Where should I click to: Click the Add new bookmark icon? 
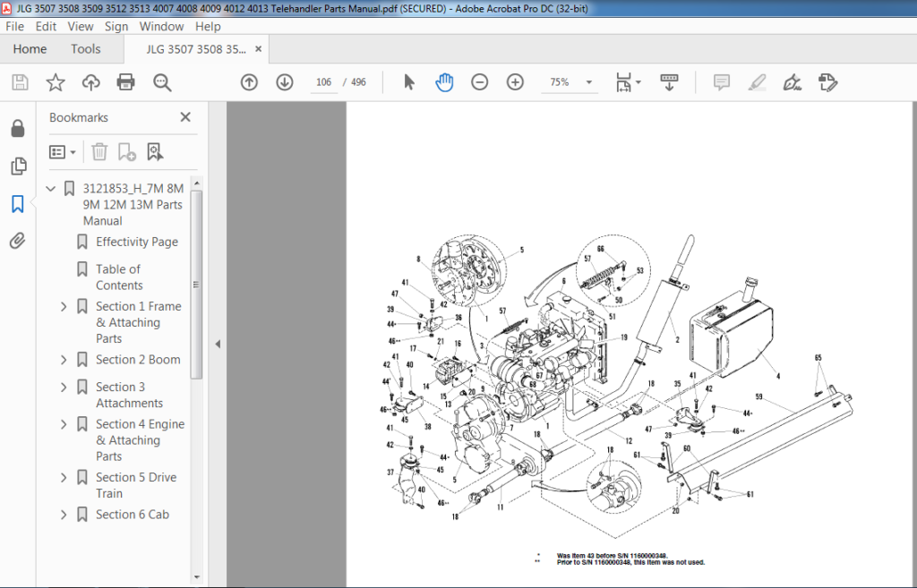tap(127, 152)
